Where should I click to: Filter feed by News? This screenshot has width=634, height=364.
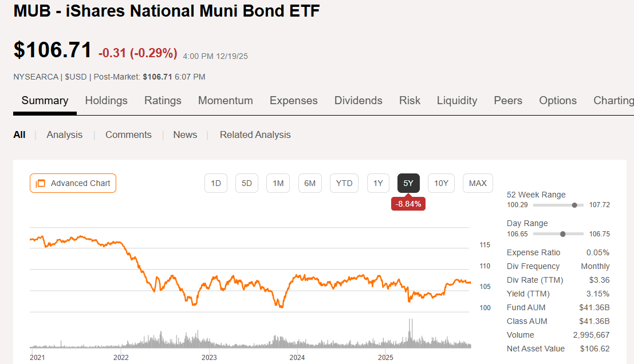tap(185, 135)
